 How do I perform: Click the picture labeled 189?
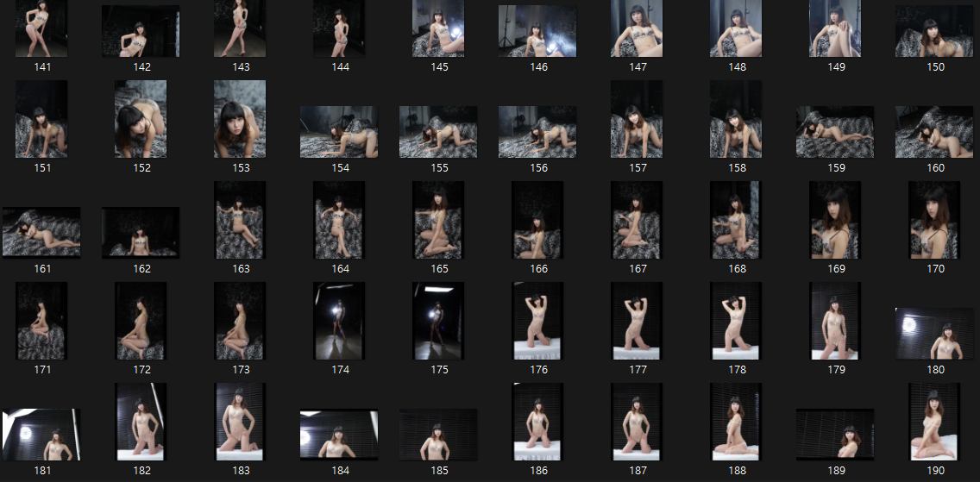coord(835,435)
